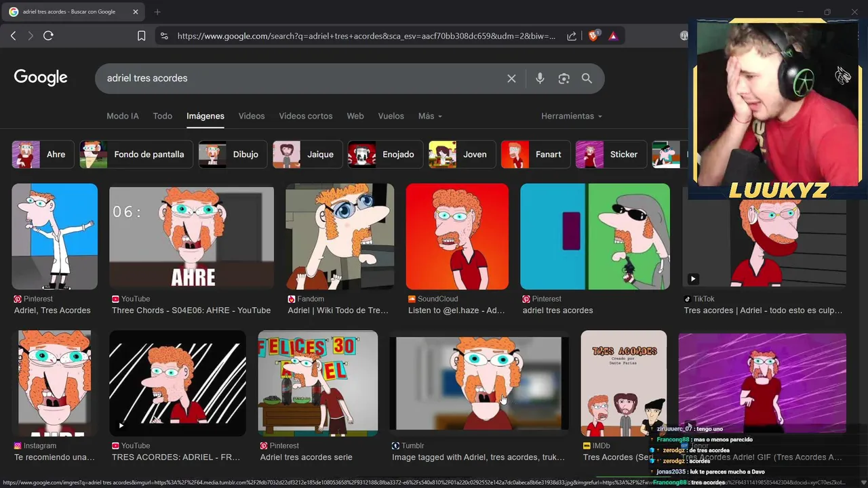Click the IMDb source label
The width and height of the screenshot is (868, 488).
click(596, 446)
